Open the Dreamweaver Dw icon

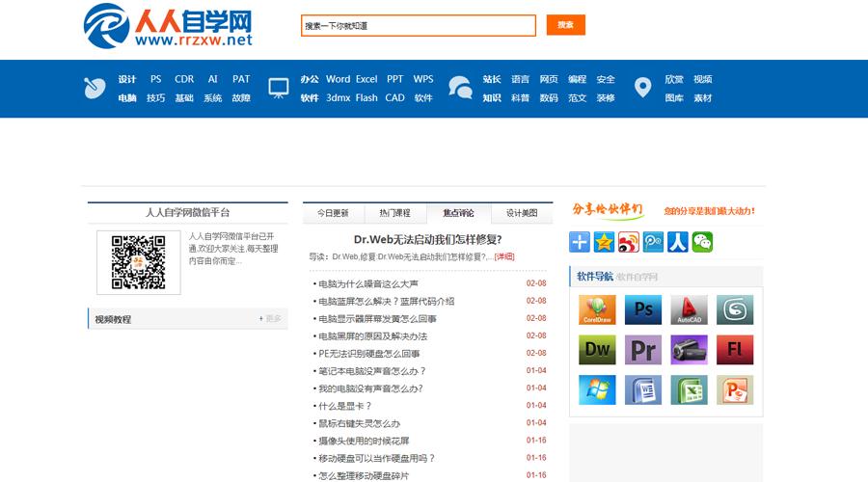[x=597, y=350]
